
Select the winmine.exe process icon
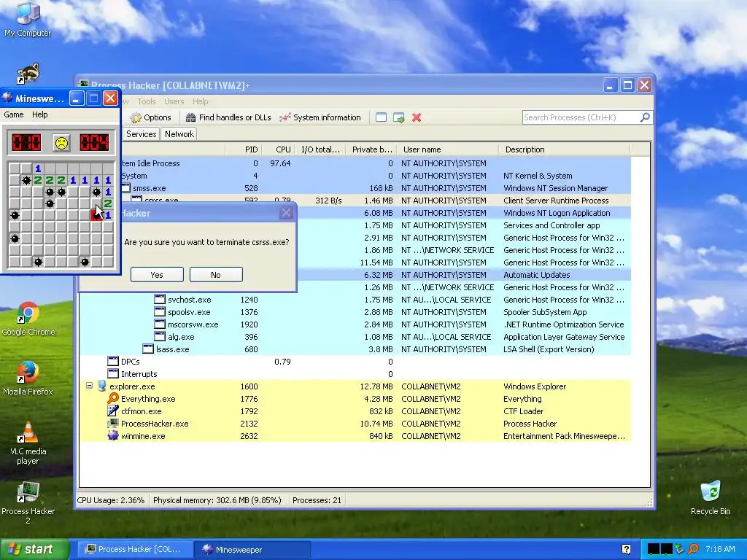pos(113,436)
